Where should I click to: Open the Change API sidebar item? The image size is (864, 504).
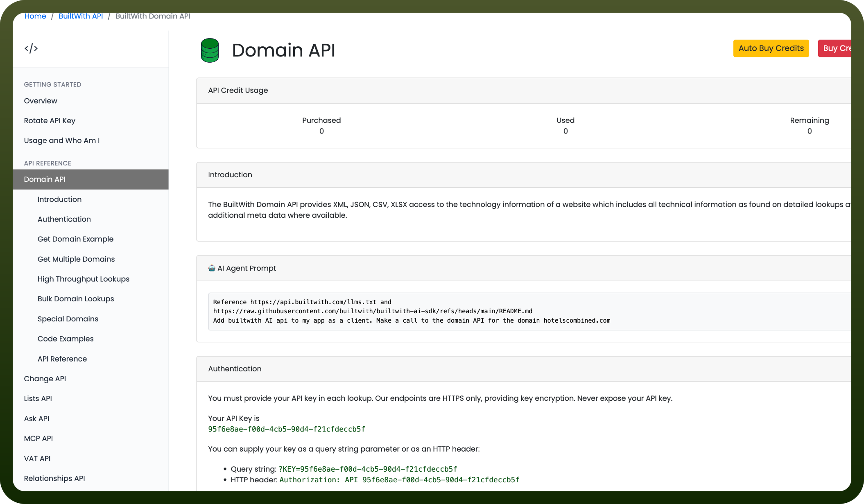[x=45, y=379]
